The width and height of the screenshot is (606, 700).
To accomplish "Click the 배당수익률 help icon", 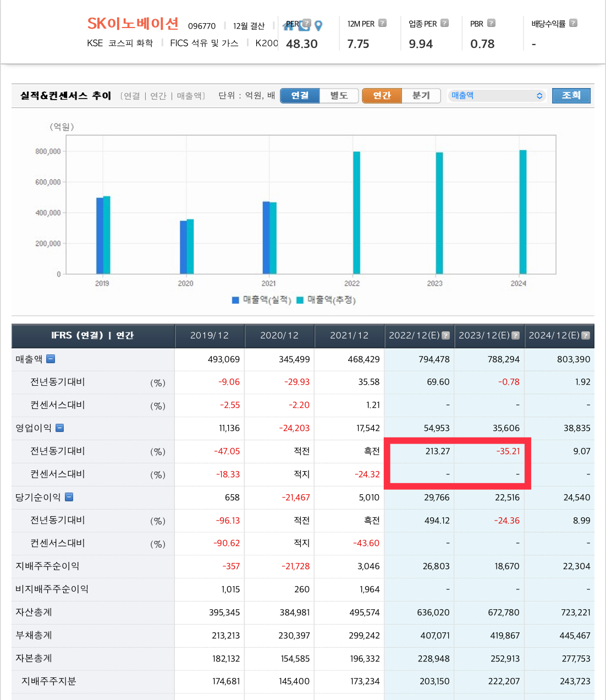I will coord(573,23).
